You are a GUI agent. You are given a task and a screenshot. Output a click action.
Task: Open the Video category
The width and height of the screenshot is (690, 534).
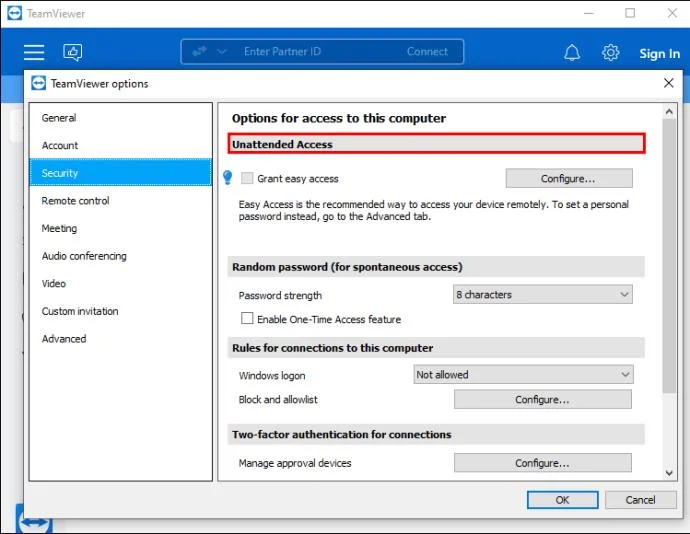point(121,284)
